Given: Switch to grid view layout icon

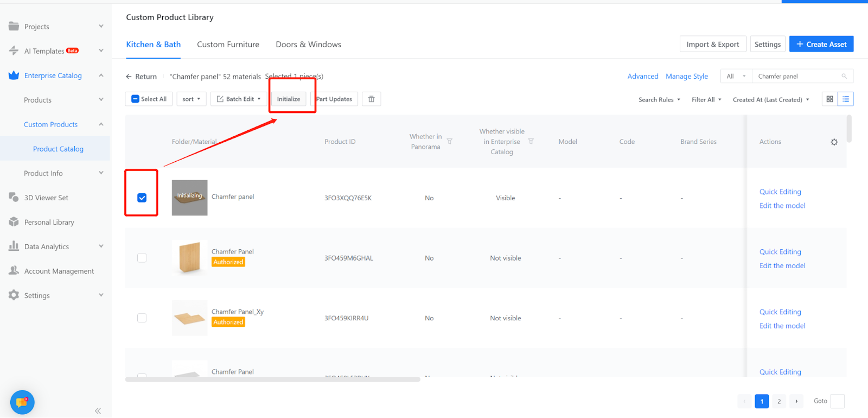Looking at the screenshot, I should click(x=829, y=99).
